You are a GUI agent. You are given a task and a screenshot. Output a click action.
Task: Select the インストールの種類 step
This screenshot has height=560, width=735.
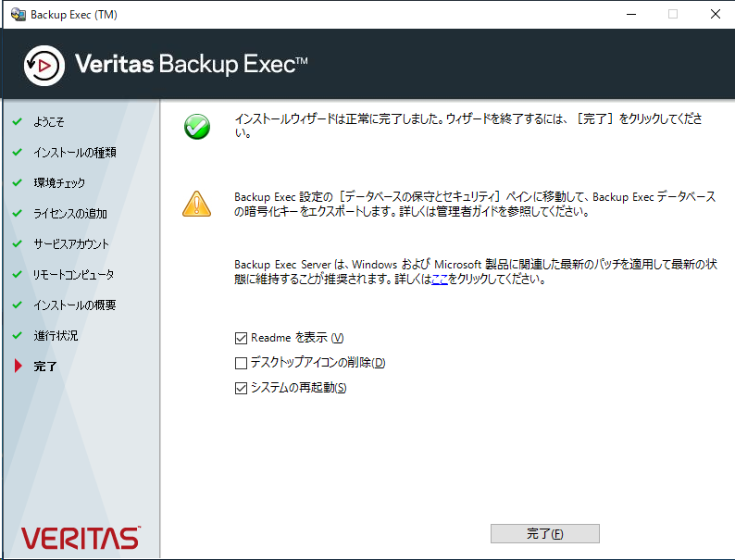pos(75,153)
